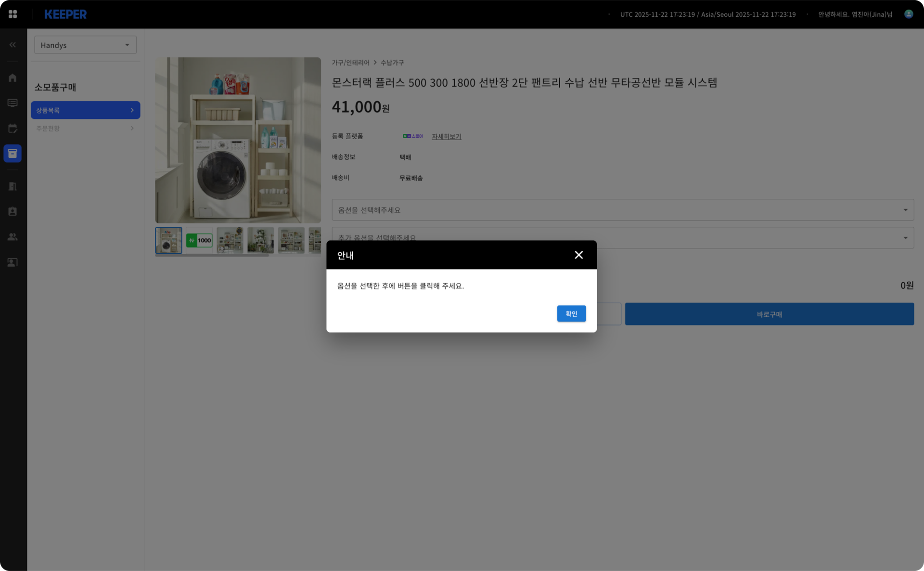Screen dimensions: 924x571
Task: Click the 바로구매 button
Action: pyautogui.click(x=769, y=314)
